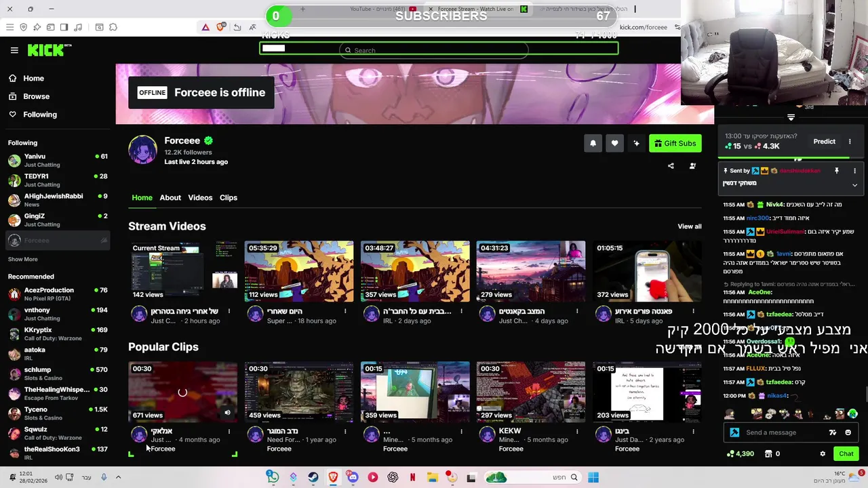
Task: Click the notification bell for Forceee
Action: [x=593, y=143]
